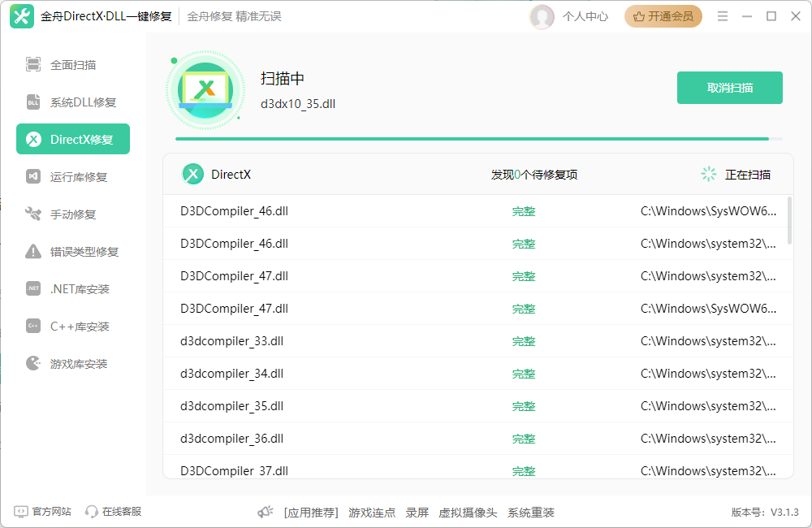This screenshot has height=528, width=812.
Task: Click current scanning file d3dx10_35.dll
Action: click(298, 104)
